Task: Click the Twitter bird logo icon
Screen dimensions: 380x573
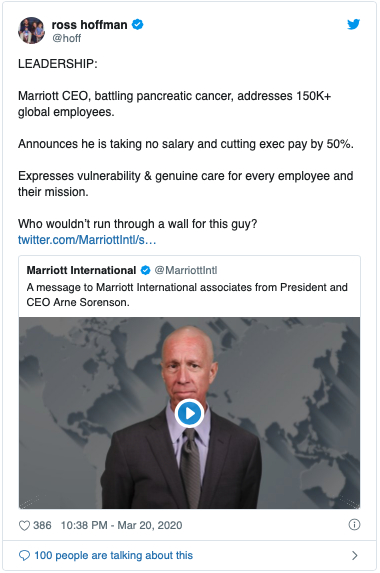Action: pos(353,24)
